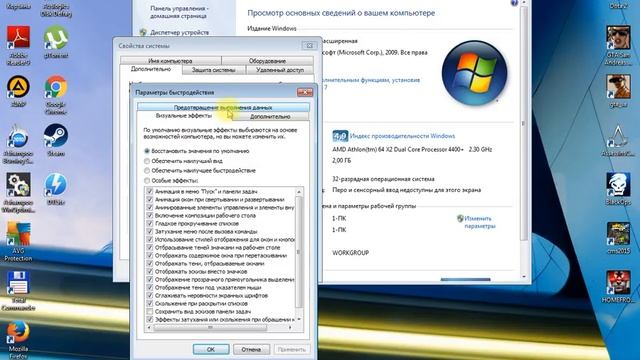Click the 'WORKGROUP' text in System window

pyautogui.click(x=350, y=253)
